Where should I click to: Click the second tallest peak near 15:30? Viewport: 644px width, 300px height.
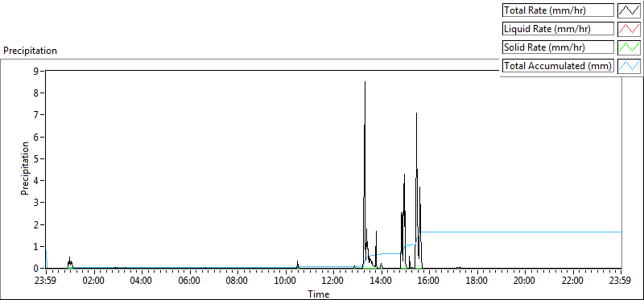[416, 113]
